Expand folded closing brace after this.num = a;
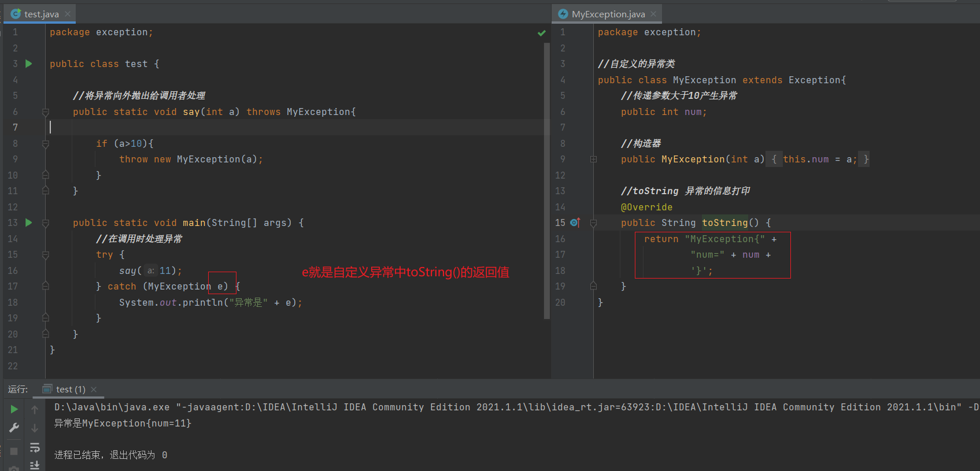The height and width of the screenshot is (471, 980). 864,159
